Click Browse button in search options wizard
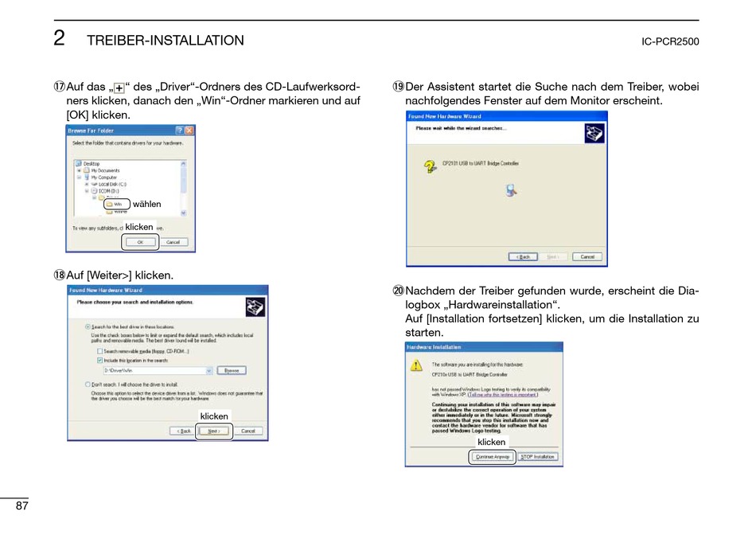The image size is (756, 535). coord(232,370)
